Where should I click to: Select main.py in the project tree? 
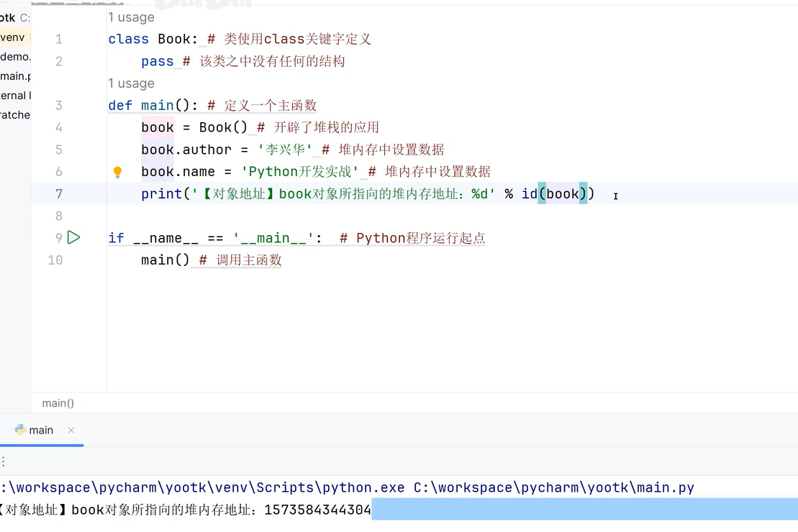[x=14, y=75]
